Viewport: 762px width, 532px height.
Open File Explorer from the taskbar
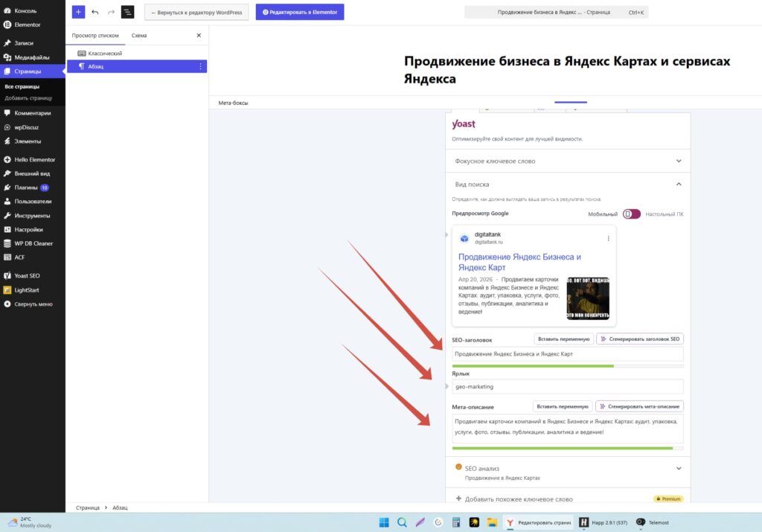coord(492,523)
